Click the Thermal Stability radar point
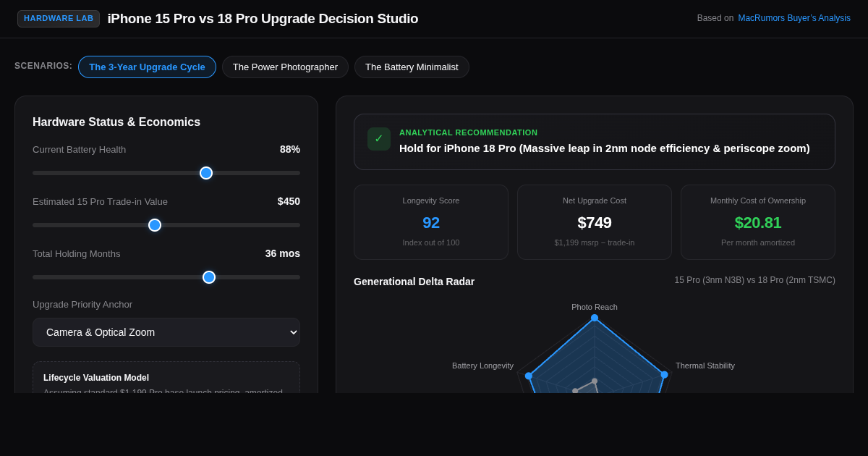The image size is (868, 456). pyautogui.click(x=664, y=375)
